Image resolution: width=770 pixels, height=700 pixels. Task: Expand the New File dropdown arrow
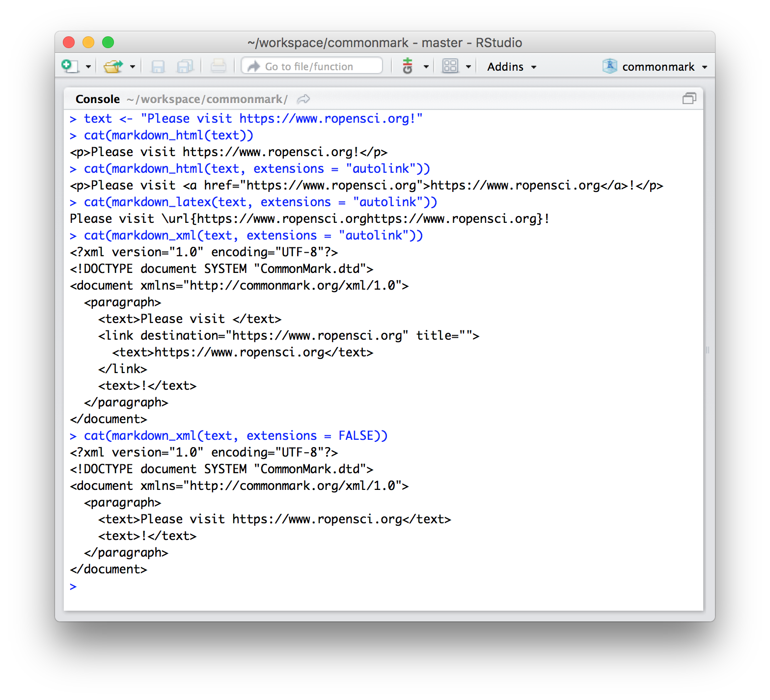(x=88, y=67)
